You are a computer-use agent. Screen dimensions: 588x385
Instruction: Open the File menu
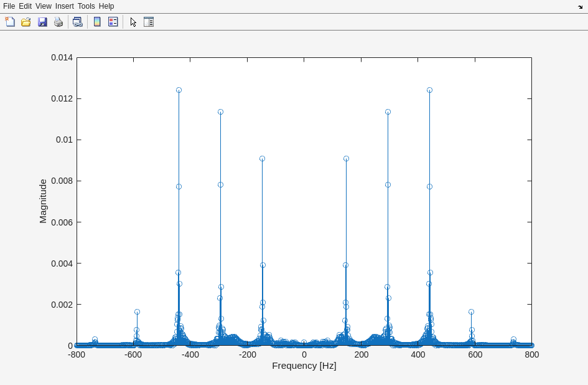tap(9, 6)
